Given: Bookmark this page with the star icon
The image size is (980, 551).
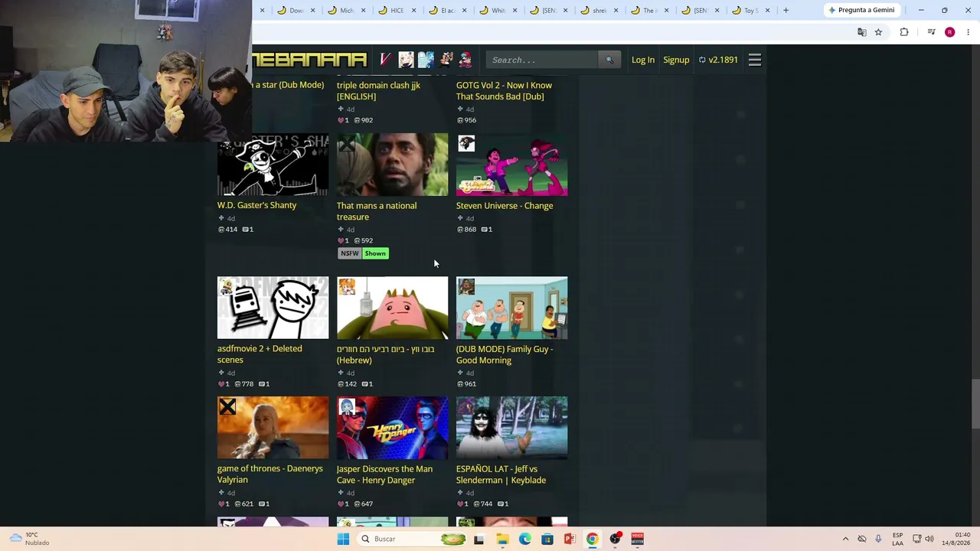Looking at the screenshot, I should click(878, 32).
